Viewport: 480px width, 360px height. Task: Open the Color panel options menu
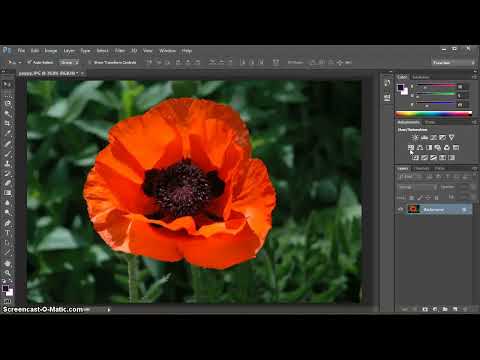click(x=474, y=77)
